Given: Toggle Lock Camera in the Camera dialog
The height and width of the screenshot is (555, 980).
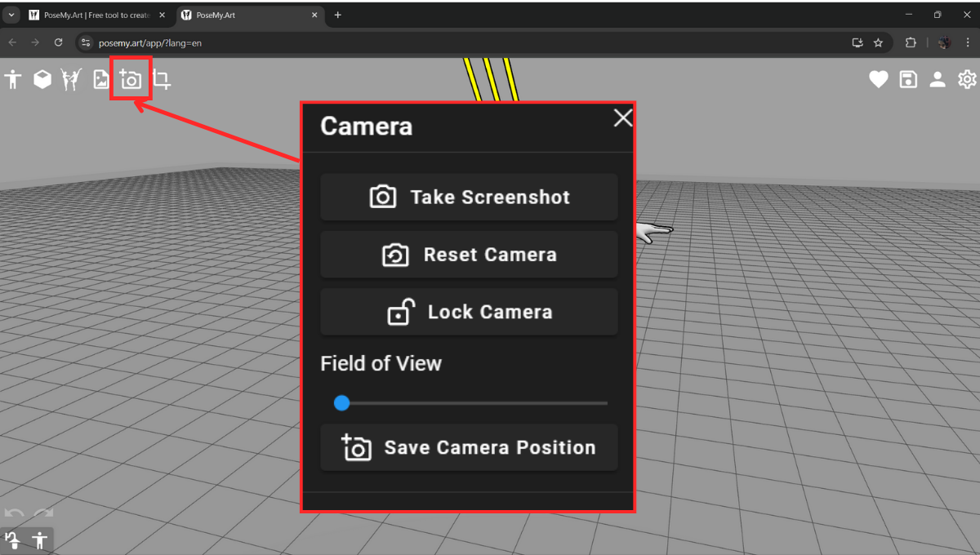Looking at the screenshot, I should click(x=469, y=312).
